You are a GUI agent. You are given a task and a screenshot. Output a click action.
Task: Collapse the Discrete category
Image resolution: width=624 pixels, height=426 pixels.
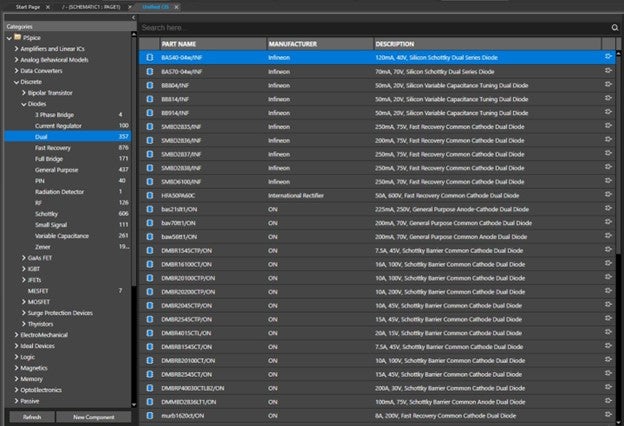click(16, 82)
